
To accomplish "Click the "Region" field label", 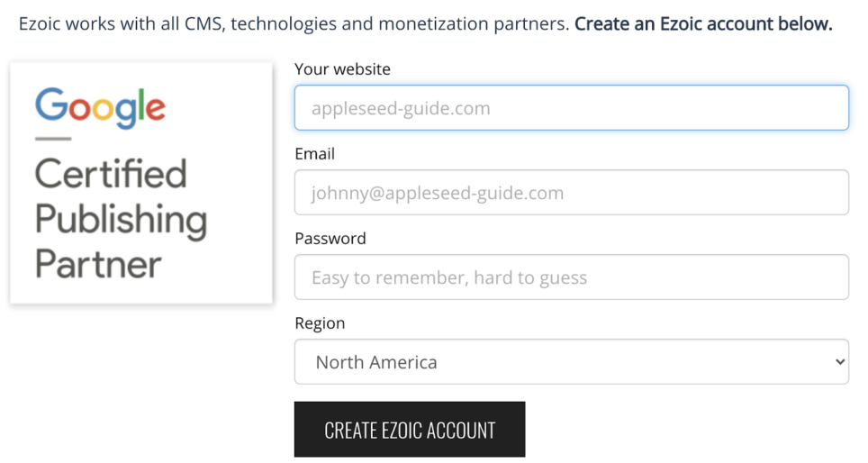I will (320, 323).
